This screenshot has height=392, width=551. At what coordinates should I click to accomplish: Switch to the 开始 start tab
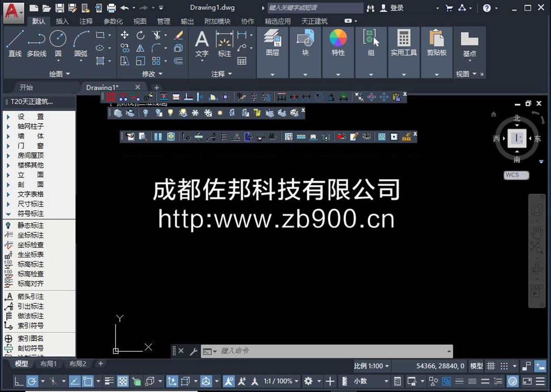tap(27, 87)
